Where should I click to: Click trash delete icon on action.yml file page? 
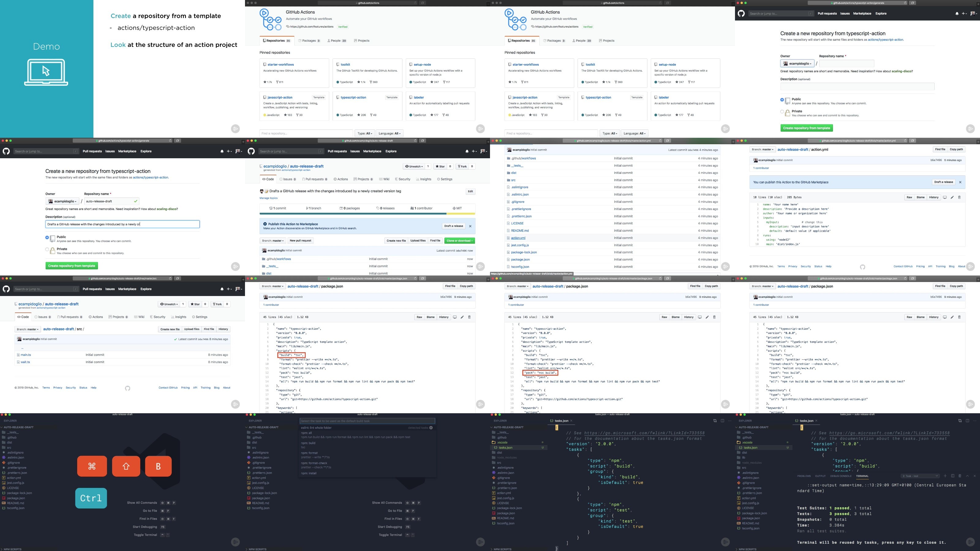(959, 197)
